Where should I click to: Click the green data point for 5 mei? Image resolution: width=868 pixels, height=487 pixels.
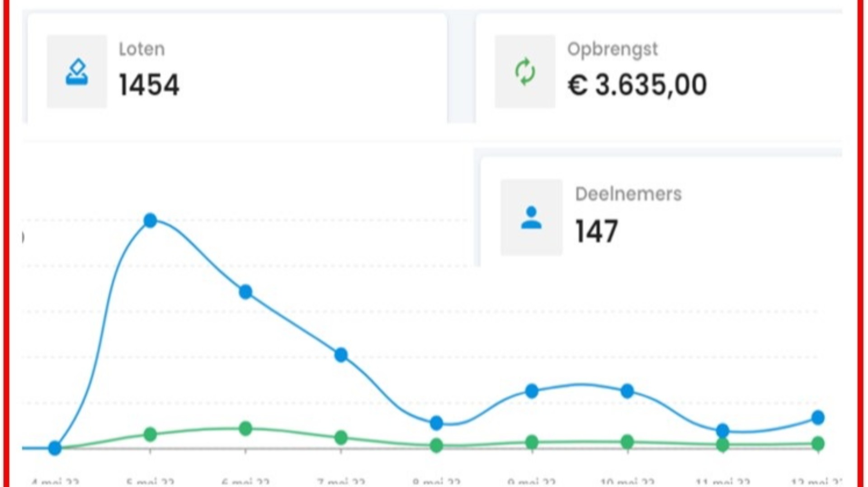click(150, 435)
